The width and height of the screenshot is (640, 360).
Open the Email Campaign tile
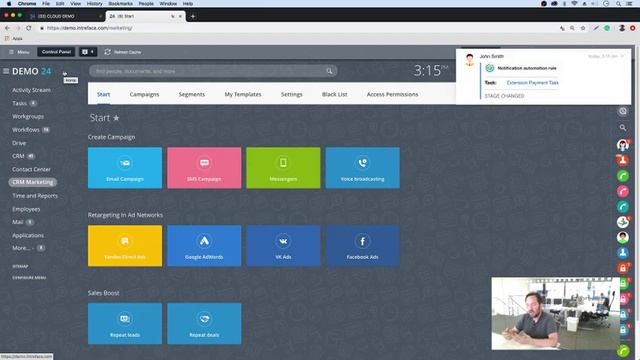point(125,168)
